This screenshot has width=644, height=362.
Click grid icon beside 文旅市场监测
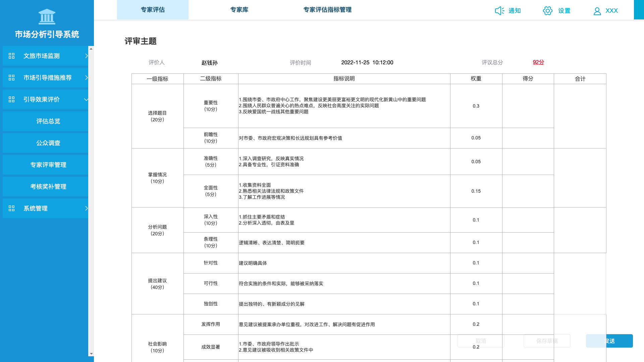click(12, 56)
